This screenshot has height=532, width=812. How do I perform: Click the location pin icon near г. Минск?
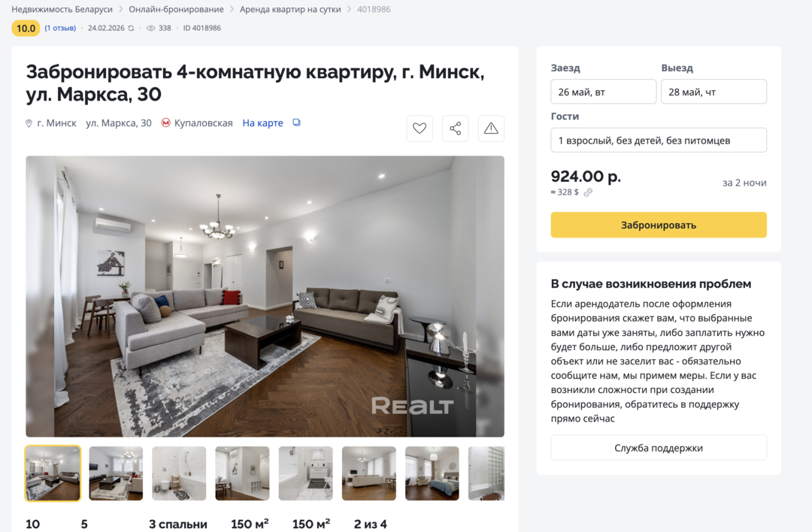click(x=29, y=123)
